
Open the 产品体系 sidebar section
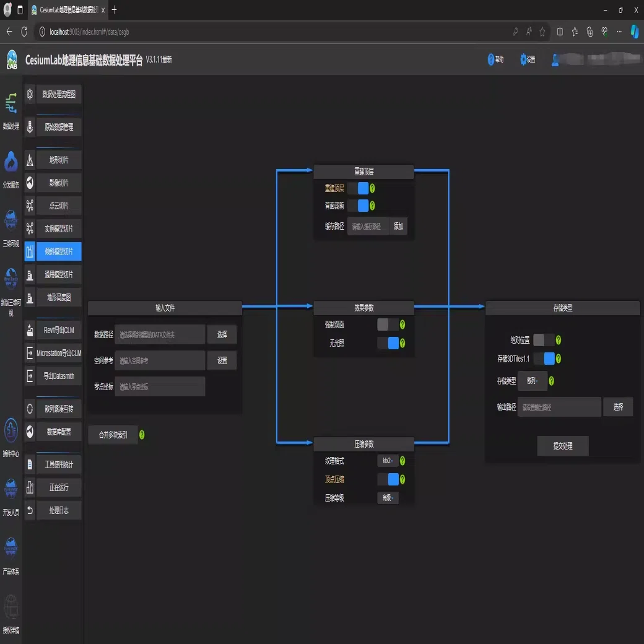pos(11,555)
